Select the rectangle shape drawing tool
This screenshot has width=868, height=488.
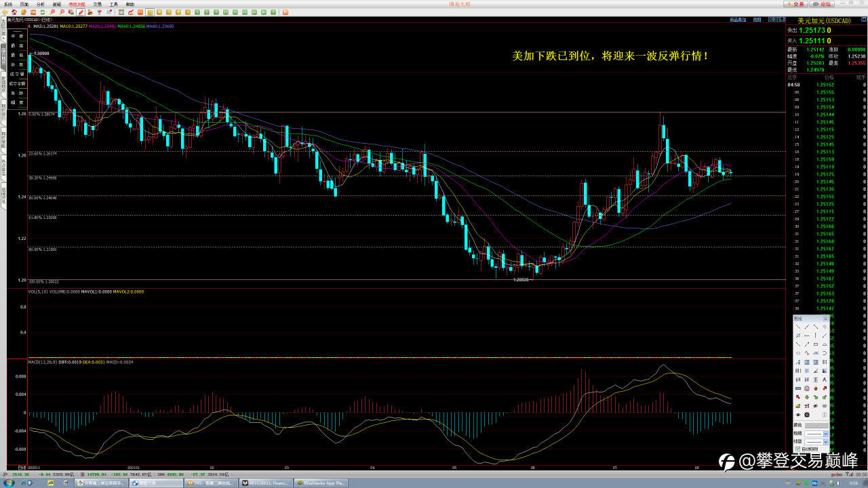coord(816,344)
